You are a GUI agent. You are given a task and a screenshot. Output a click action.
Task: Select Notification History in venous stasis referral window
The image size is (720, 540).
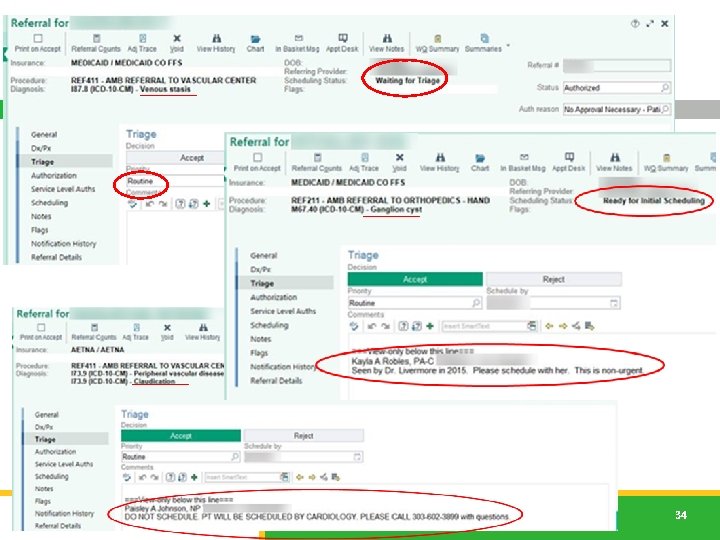(64, 244)
